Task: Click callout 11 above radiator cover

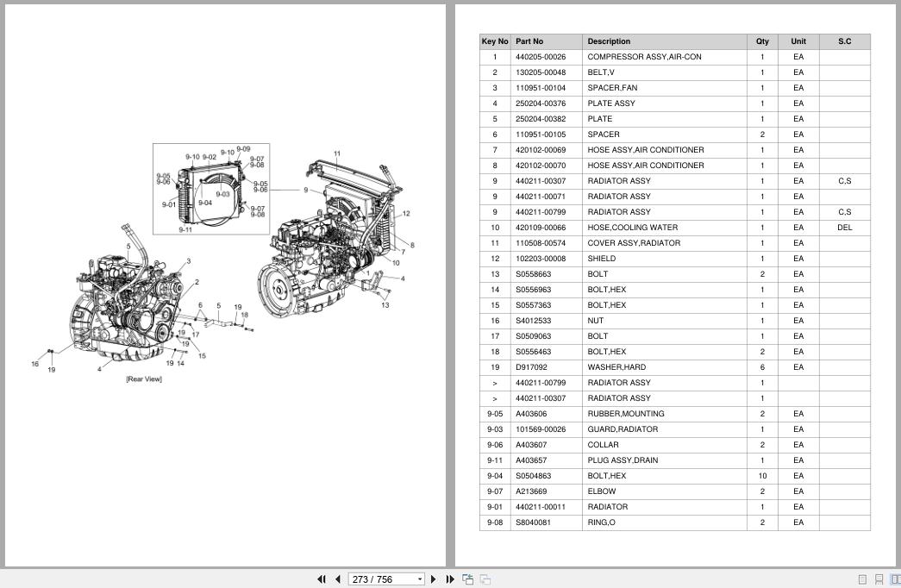Action: pos(337,153)
